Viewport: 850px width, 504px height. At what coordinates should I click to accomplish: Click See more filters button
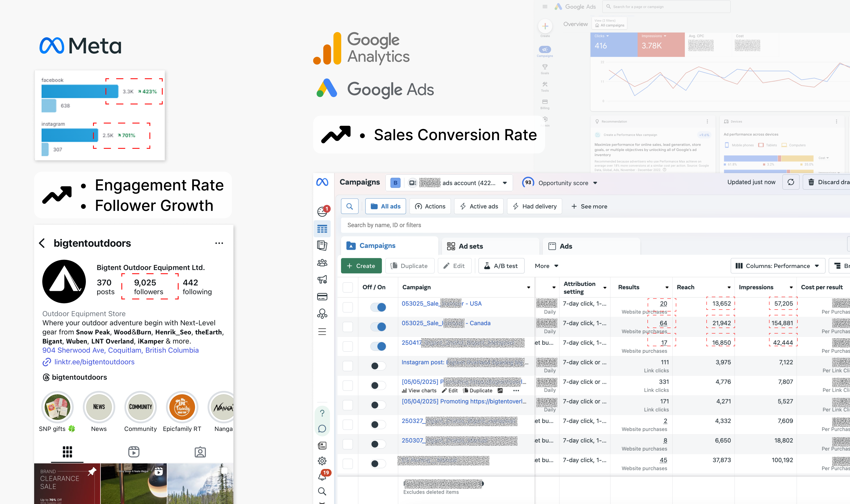(589, 206)
